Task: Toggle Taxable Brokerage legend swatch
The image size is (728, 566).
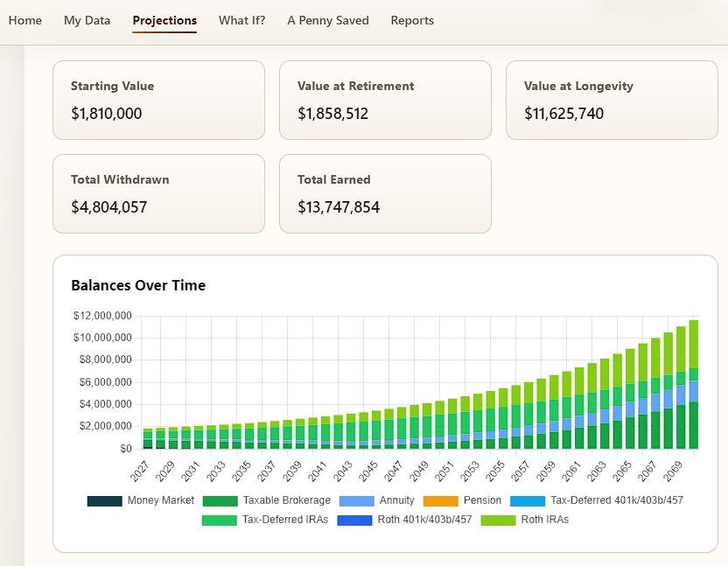Action: pyautogui.click(x=220, y=501)
